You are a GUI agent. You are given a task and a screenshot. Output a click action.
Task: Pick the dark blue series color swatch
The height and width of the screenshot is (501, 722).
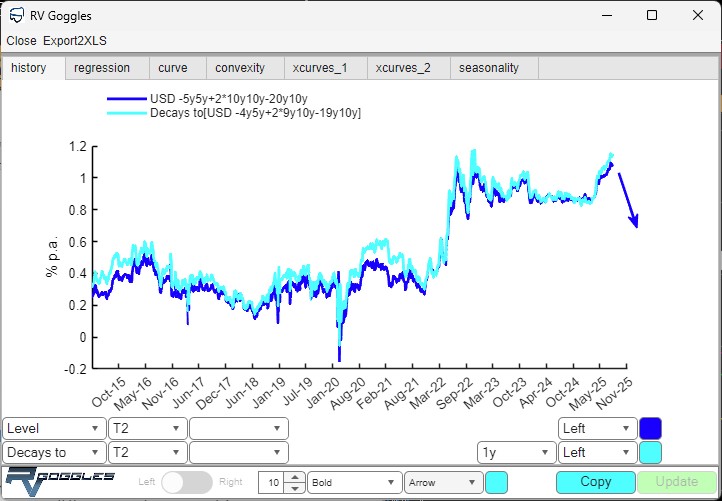[x=650, y=429]
